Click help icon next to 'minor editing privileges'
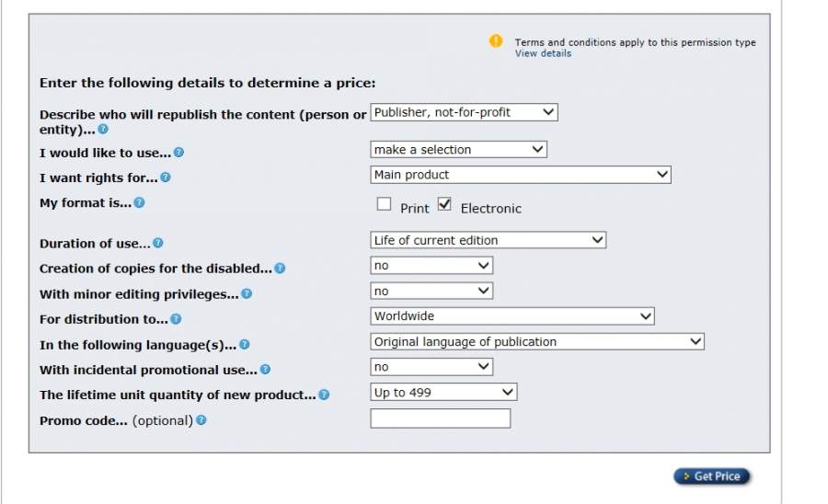 pos(247,294)
